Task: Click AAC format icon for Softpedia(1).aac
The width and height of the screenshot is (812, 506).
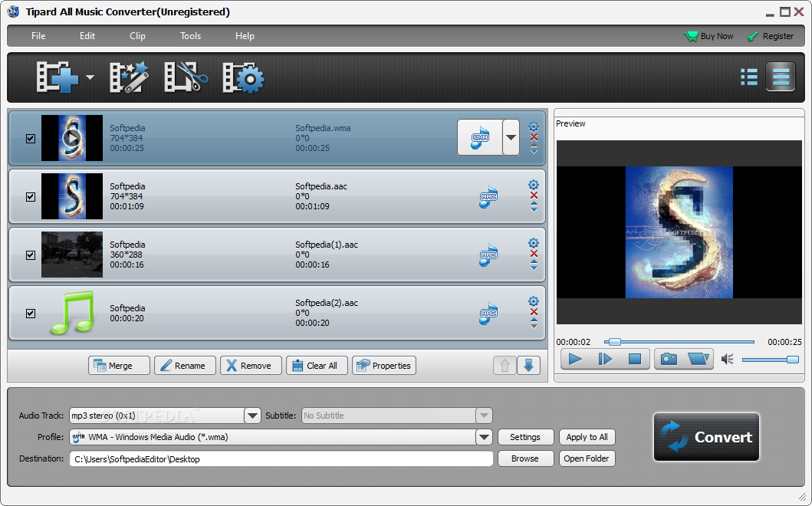Action: tap(488, 255)
